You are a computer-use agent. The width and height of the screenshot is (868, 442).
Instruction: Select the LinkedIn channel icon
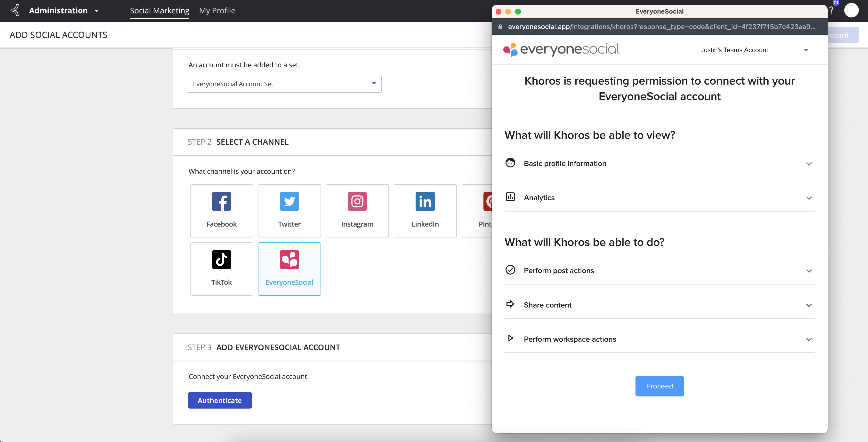(x=425, y=201)
